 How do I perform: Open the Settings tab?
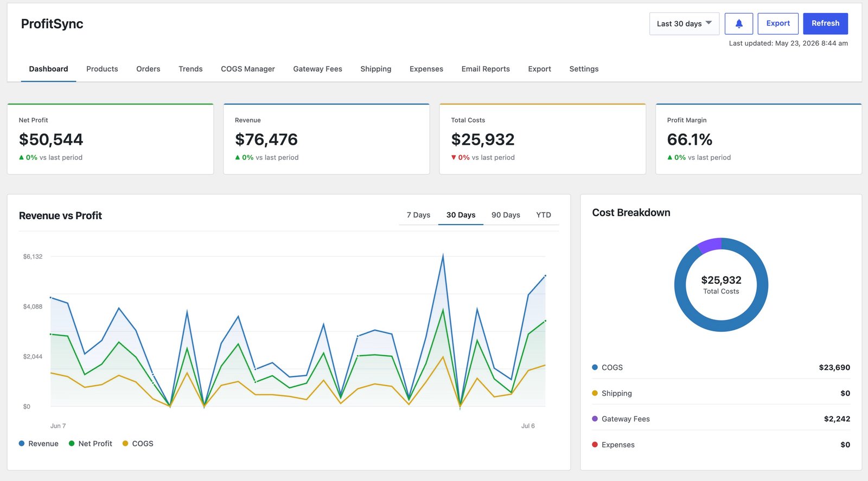pyautogui.click(x=584, y=69)
